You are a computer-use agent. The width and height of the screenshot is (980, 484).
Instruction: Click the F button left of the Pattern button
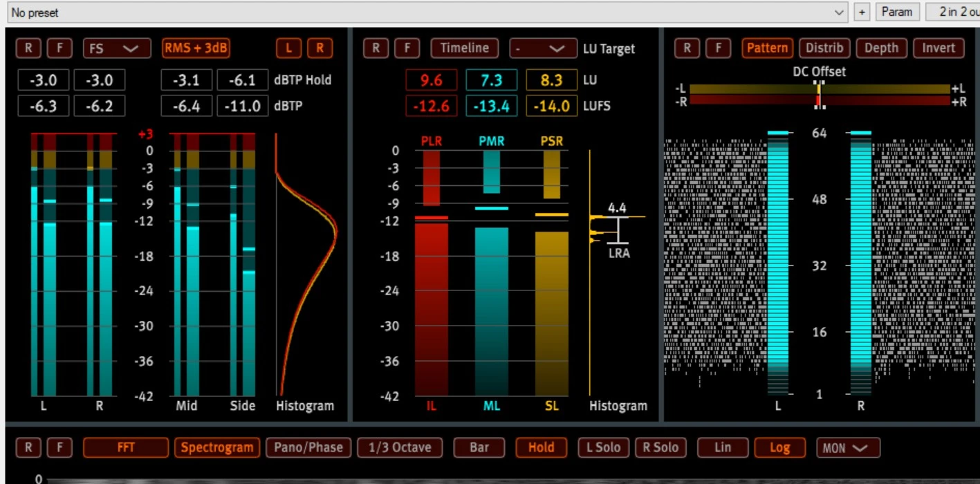pyautogui.click(x=719, y=48)
